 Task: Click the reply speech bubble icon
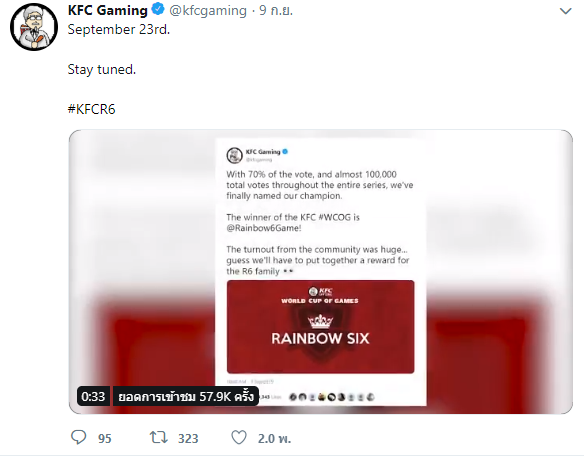click(x=79, y=438)
